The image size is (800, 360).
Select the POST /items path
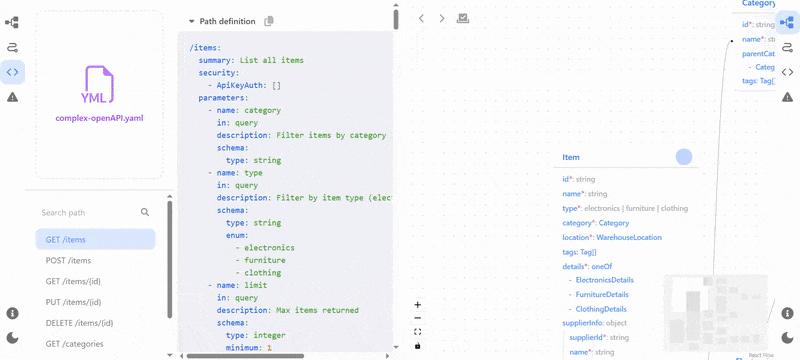[x=95, y=260]
